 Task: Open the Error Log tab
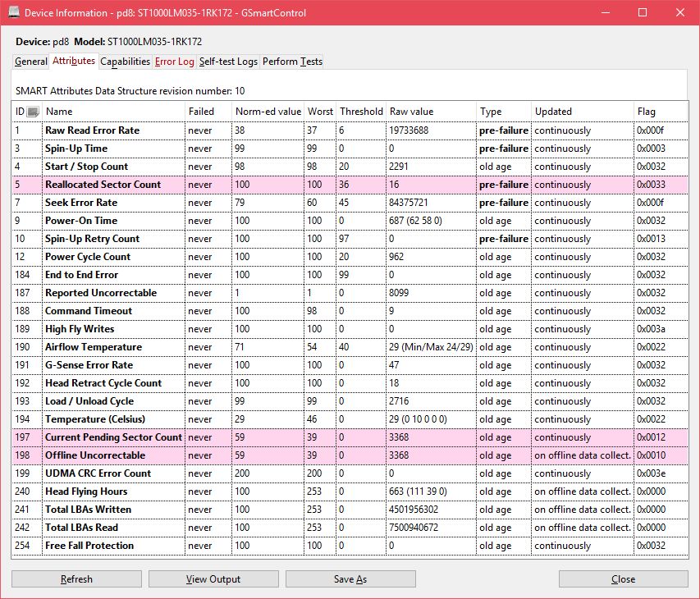174,62
